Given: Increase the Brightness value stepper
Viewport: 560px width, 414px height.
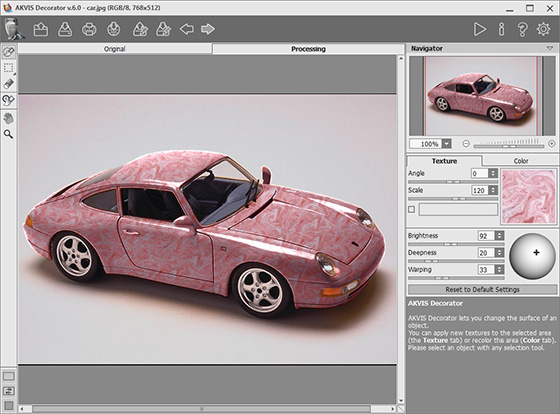Looking at the screenshot, I should click(x=500, y=234).
